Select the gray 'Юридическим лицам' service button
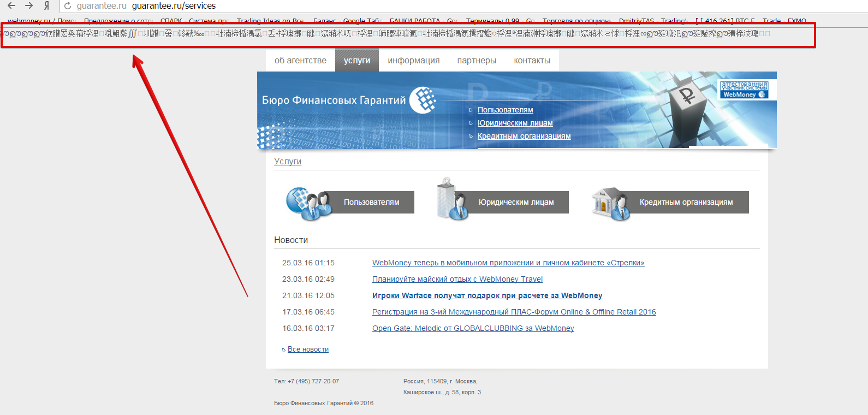Viewport: 868px width, 415px height. click(x=516, y=202)
